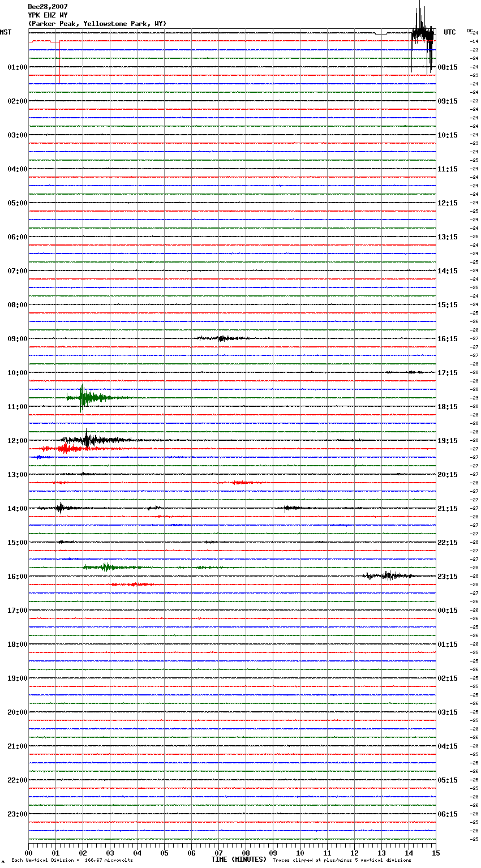Click the UTC time label "09:15"

(x=448, y=101)
